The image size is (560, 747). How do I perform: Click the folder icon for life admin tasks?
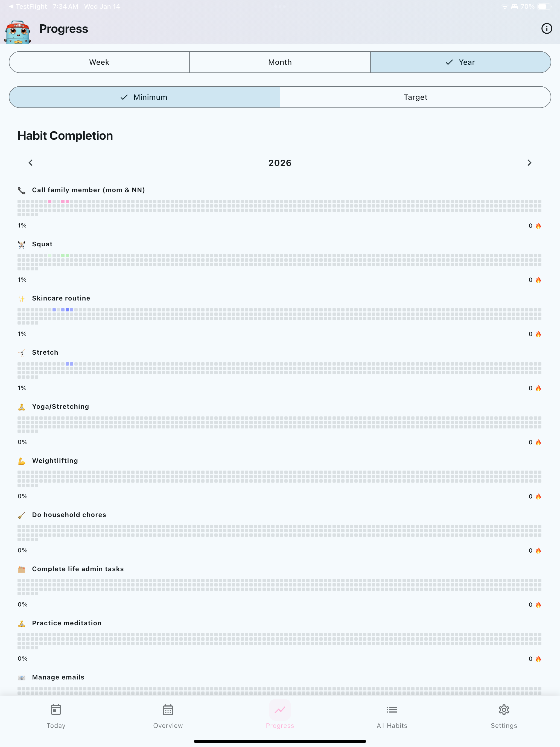tap(22, 569)
